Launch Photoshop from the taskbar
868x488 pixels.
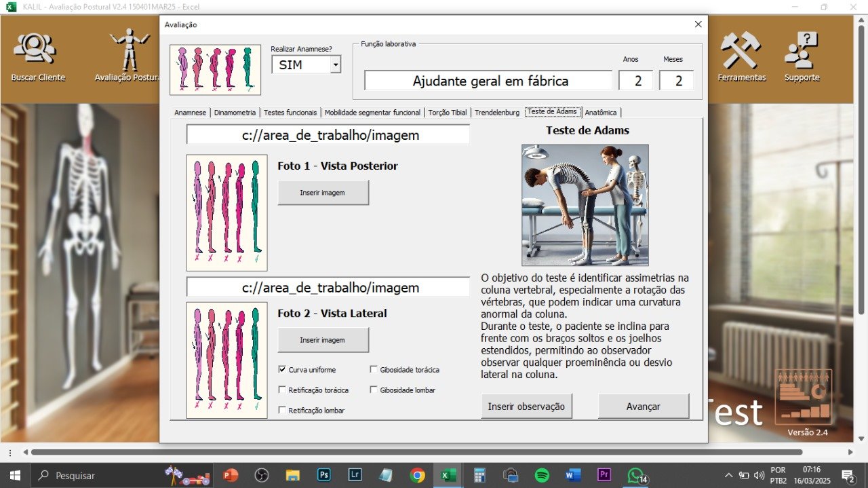[324, 475]
